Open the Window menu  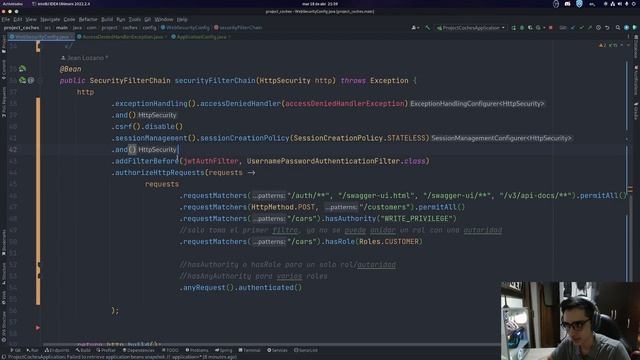[164, 19]
